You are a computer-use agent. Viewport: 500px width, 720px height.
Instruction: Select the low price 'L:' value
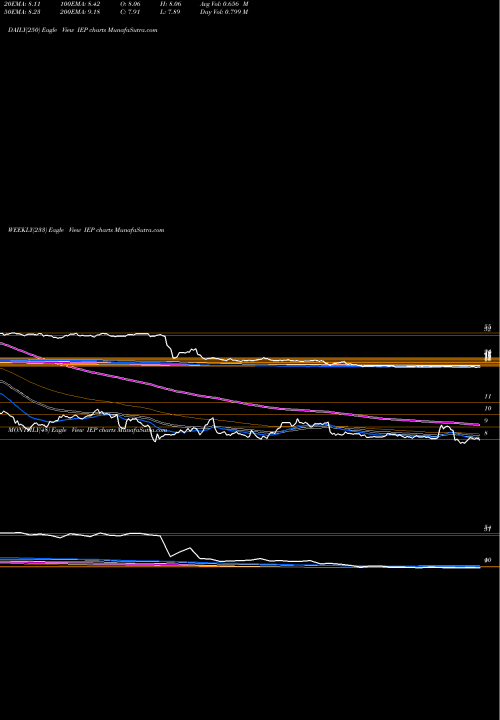click(172, 12)
